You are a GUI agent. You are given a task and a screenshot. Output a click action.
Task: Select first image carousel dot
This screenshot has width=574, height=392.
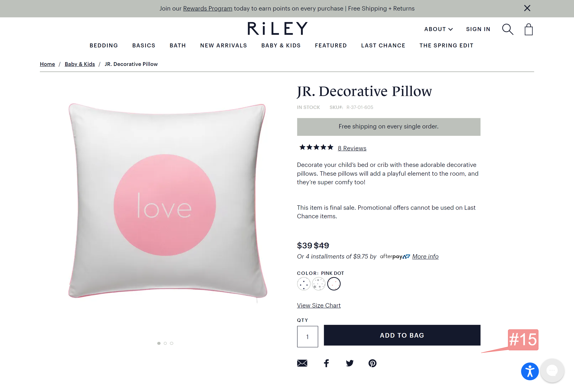tap(159, 343)
